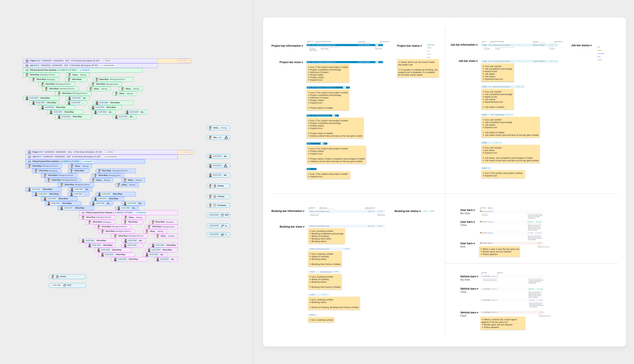
Task: Click warning triangle on HJ32 SHH chip
Action: point(226,166)
